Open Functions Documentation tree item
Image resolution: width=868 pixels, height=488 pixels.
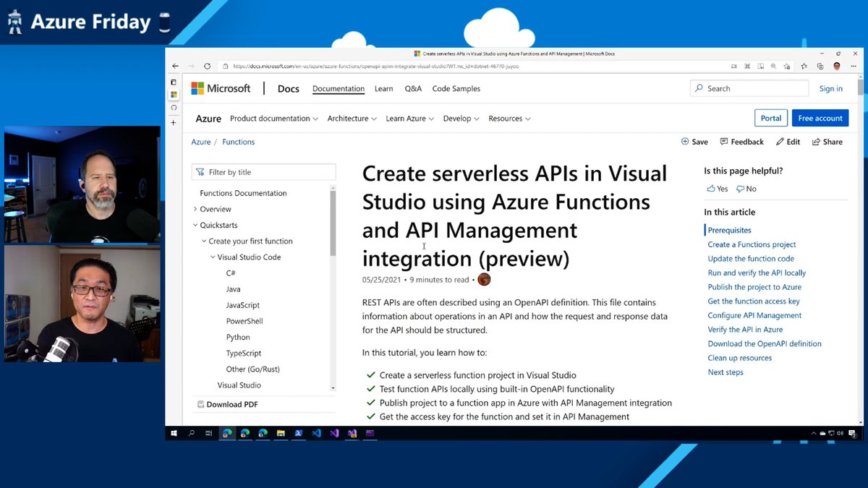pyautogui.click(x=243, y=193)
